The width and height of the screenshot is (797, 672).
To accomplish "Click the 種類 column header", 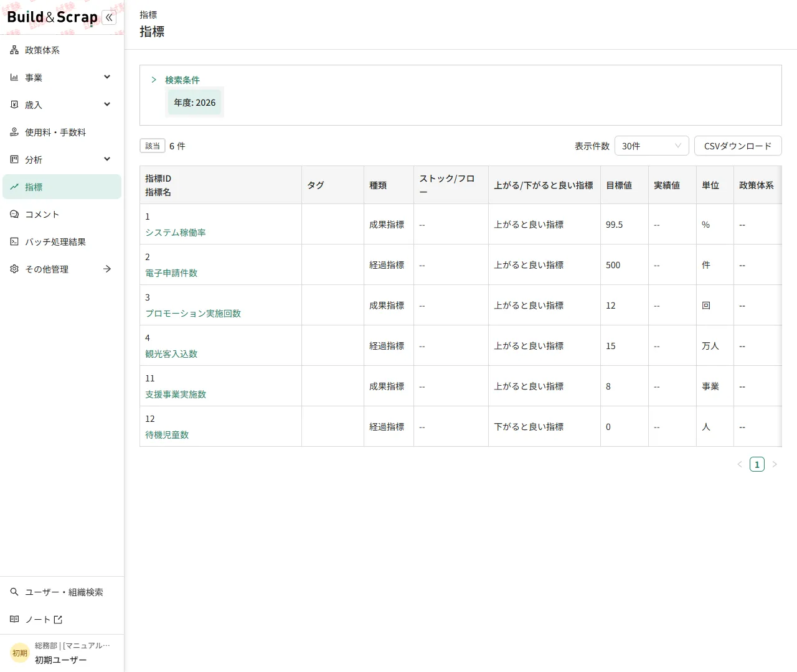I will pos(389,185).
